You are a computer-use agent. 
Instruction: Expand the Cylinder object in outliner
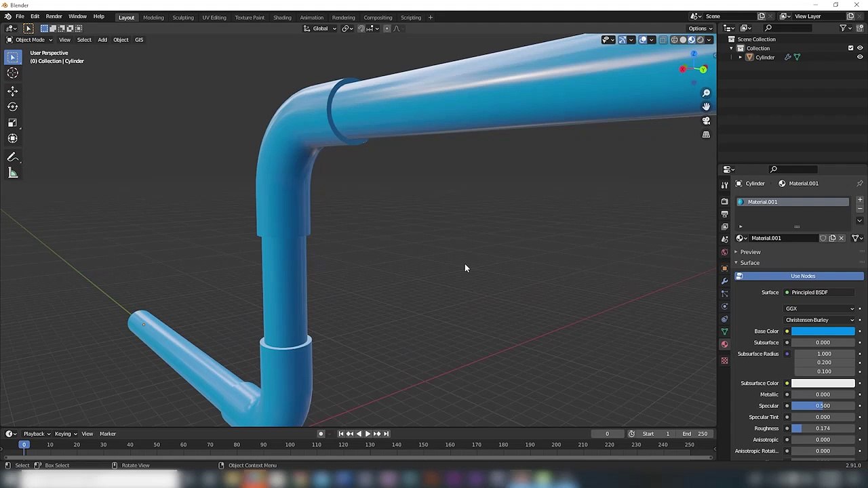[741, 58]
